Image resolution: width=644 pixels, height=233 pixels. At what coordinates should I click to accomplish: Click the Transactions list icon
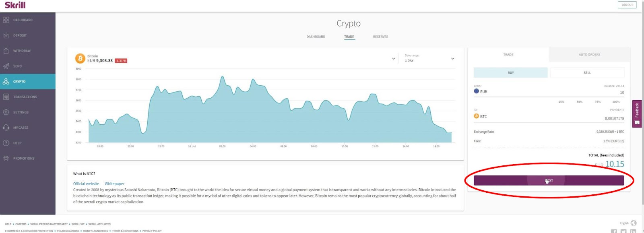point(6,97)
